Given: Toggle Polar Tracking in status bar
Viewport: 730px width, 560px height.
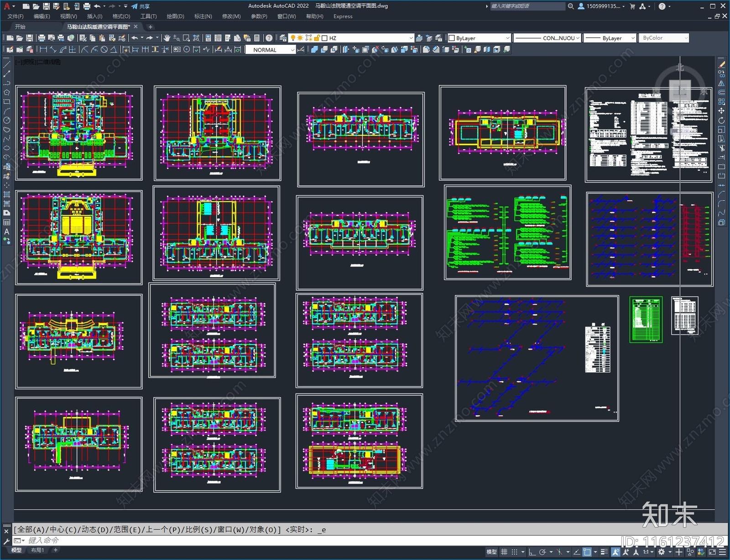Looking at the screenshot, I should 542,552.
